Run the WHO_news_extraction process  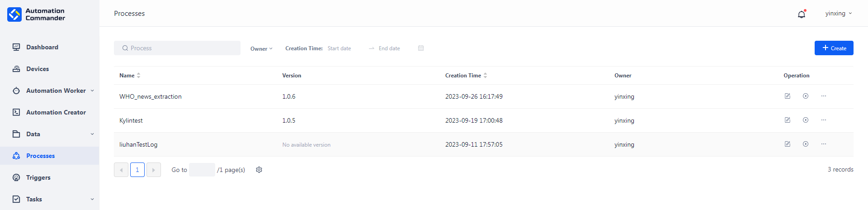806,96
